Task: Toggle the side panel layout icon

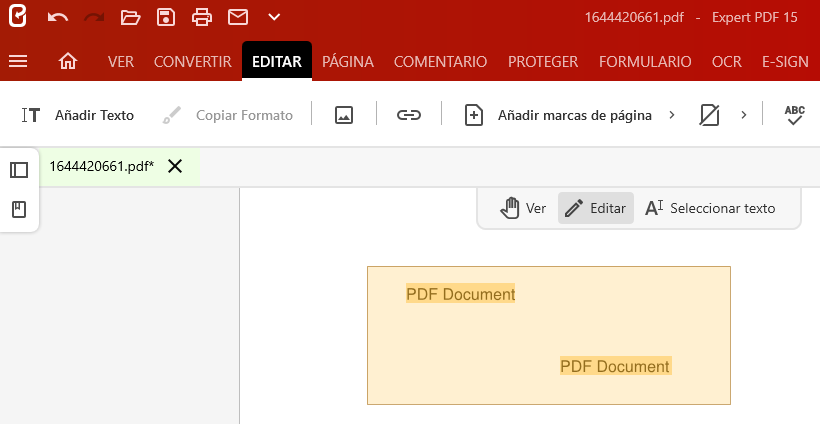Action: [19, 170]
